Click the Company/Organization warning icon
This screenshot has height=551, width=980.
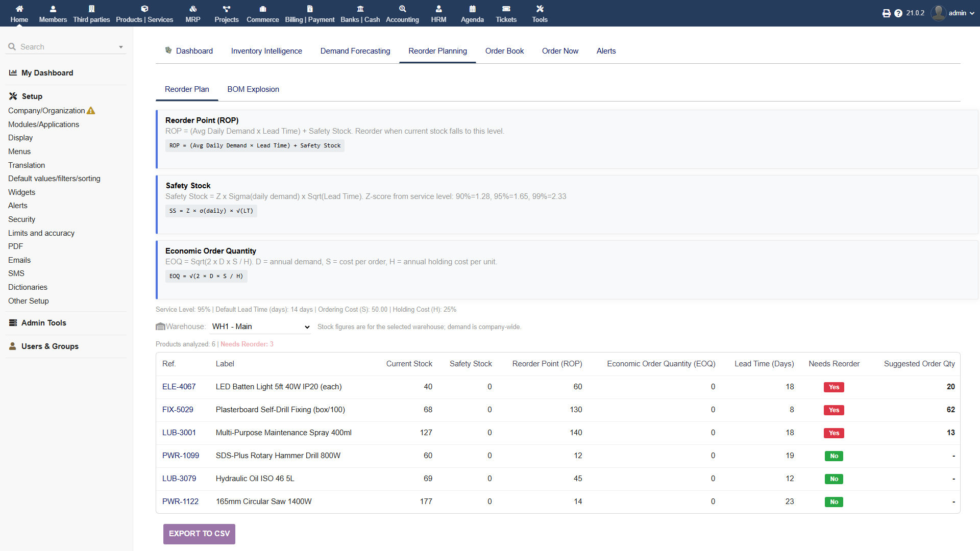[x=91, y=111]
